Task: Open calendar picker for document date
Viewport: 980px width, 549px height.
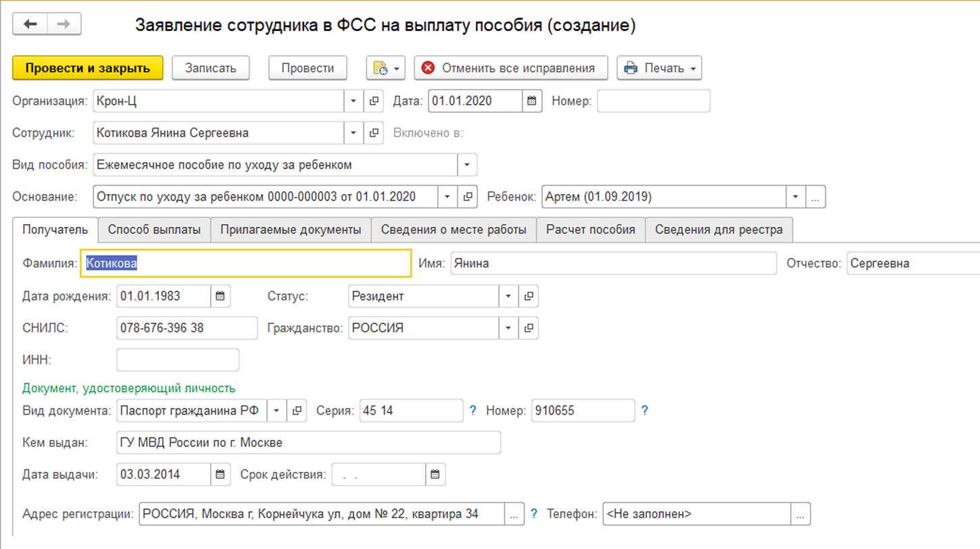Action: point(532,101)
